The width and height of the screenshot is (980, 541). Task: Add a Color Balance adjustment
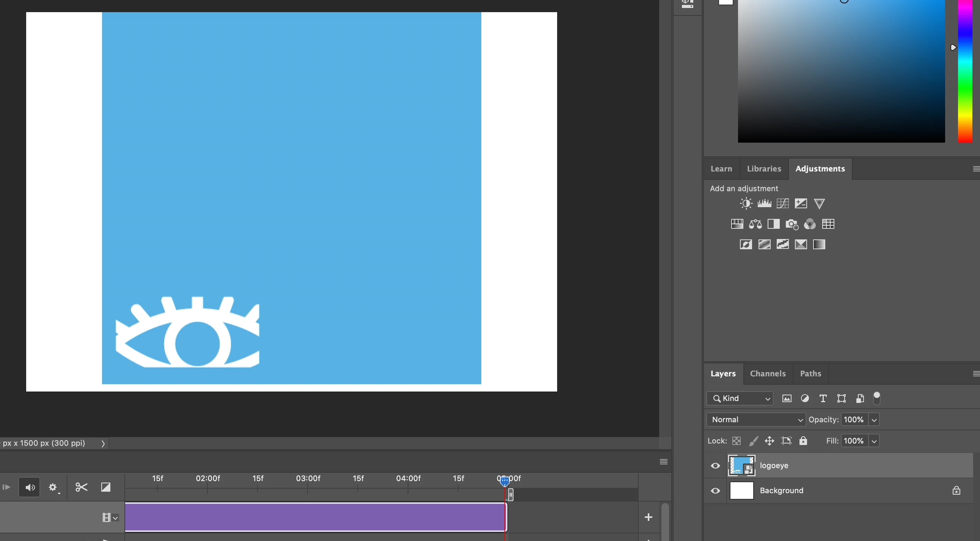[x=755, y=224]
